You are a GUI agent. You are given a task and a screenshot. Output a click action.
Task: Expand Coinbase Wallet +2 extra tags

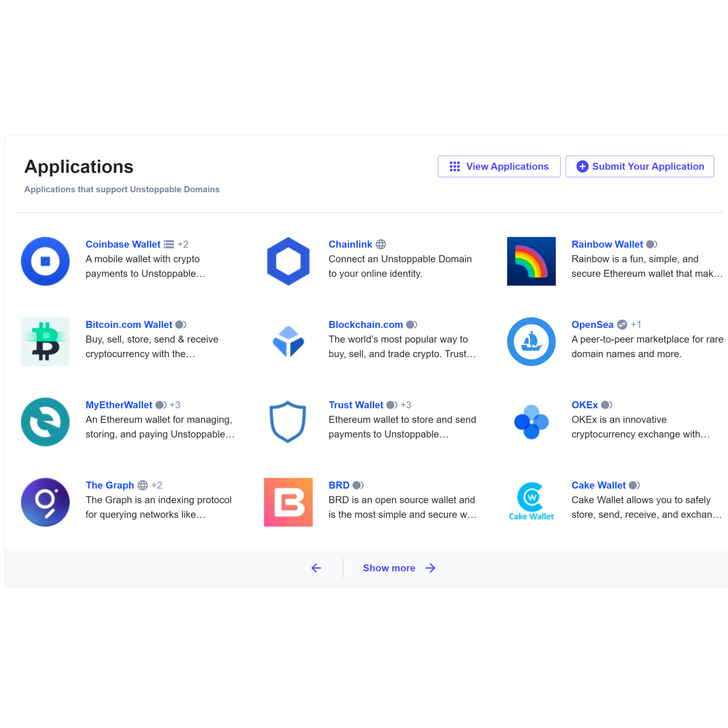point(183,244)
